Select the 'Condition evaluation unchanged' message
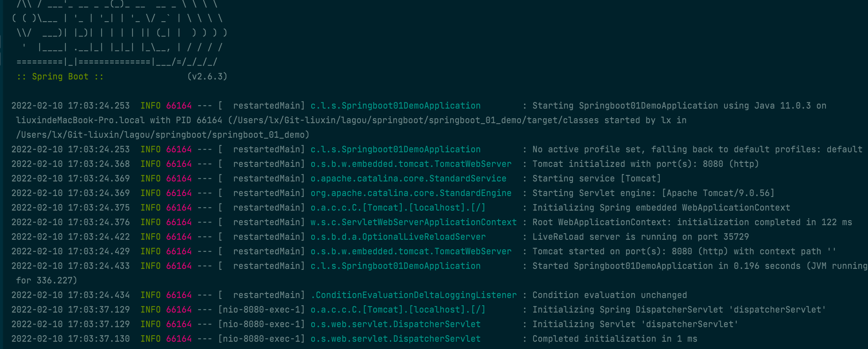This screenshot has height=349, width=868. tap(610, 295)
